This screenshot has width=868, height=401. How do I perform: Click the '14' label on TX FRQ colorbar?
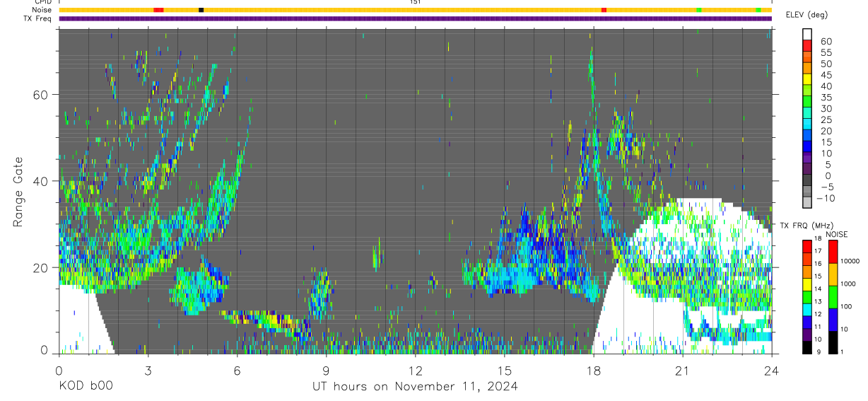(x=819, y=290)
